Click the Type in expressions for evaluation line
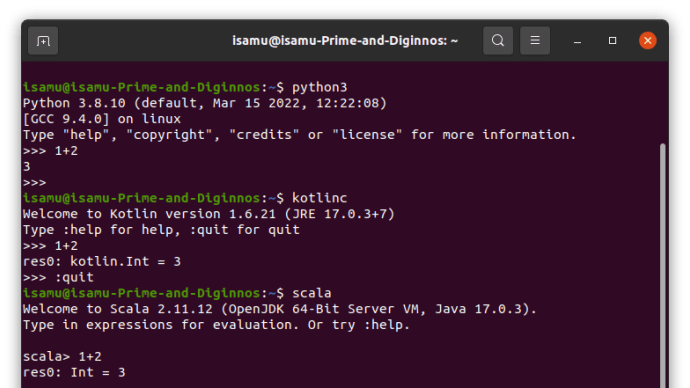The height and width of the screenshot is (388, 690). pyautogui.click(x=216, y=325)
